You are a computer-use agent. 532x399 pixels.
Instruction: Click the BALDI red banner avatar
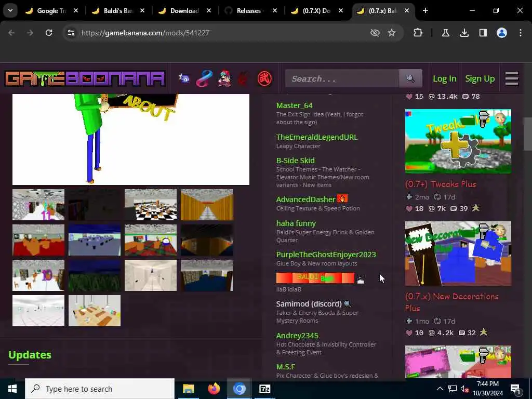[x=315, y=278]
